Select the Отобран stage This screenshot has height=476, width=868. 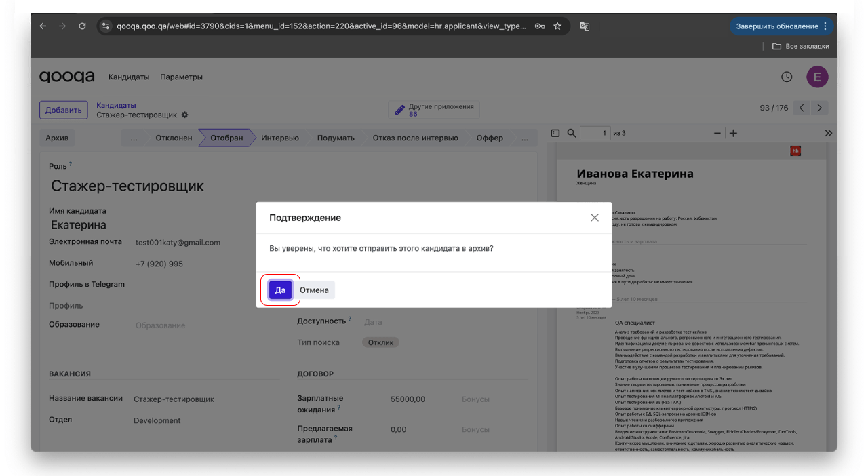pyautogui.click(x=226, y=138)
